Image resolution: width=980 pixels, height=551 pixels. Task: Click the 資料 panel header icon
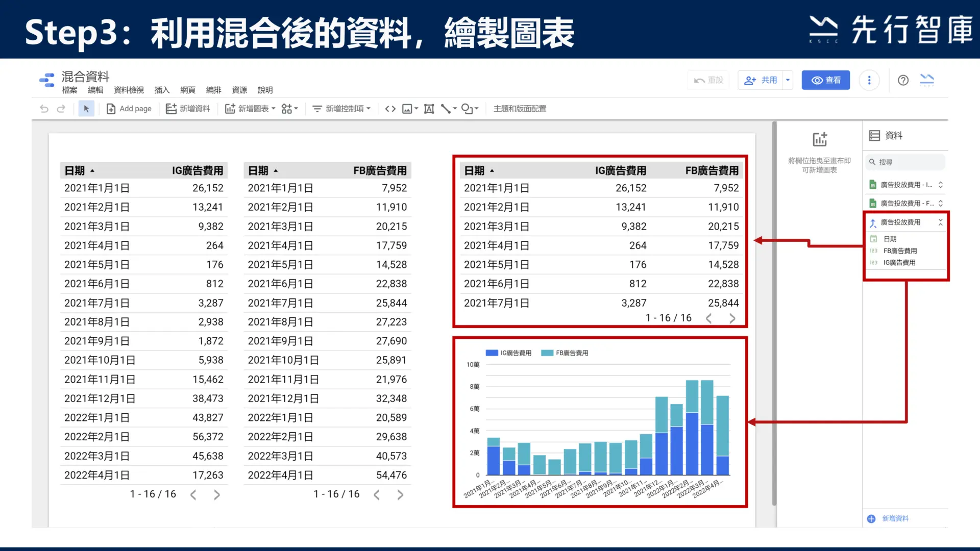click(x=874, y=136)
